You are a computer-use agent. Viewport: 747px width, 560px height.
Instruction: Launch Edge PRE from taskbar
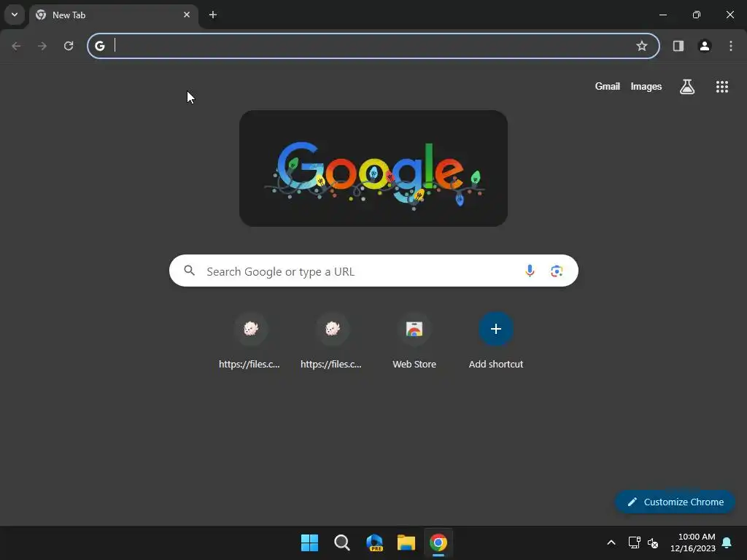374,542
